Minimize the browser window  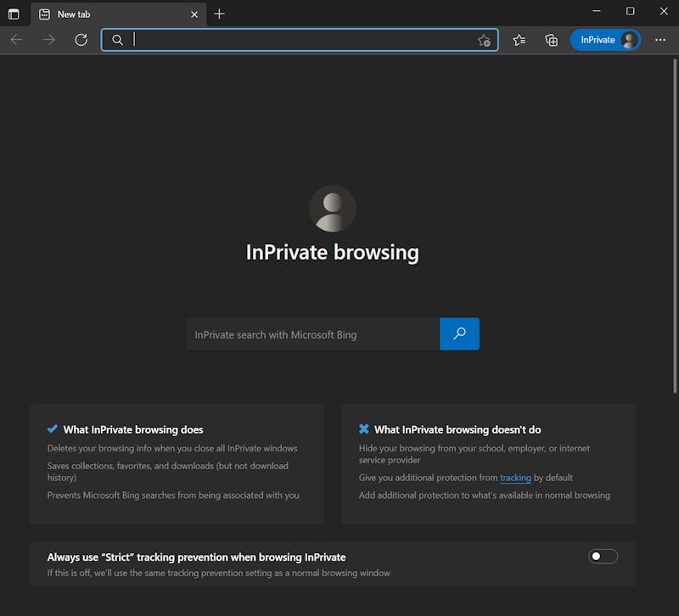[597, 11]
